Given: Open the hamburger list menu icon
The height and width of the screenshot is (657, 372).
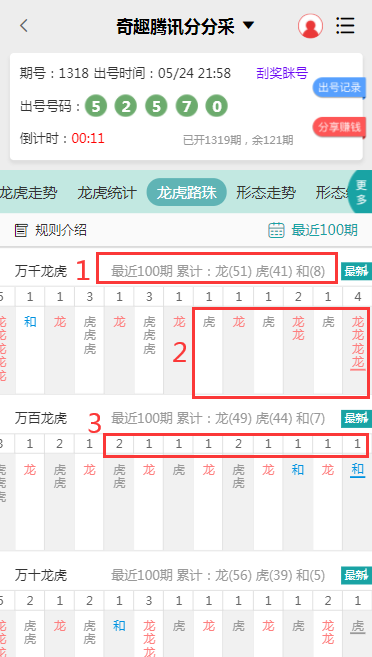Looking at the screenshot, I should (346, 26).
